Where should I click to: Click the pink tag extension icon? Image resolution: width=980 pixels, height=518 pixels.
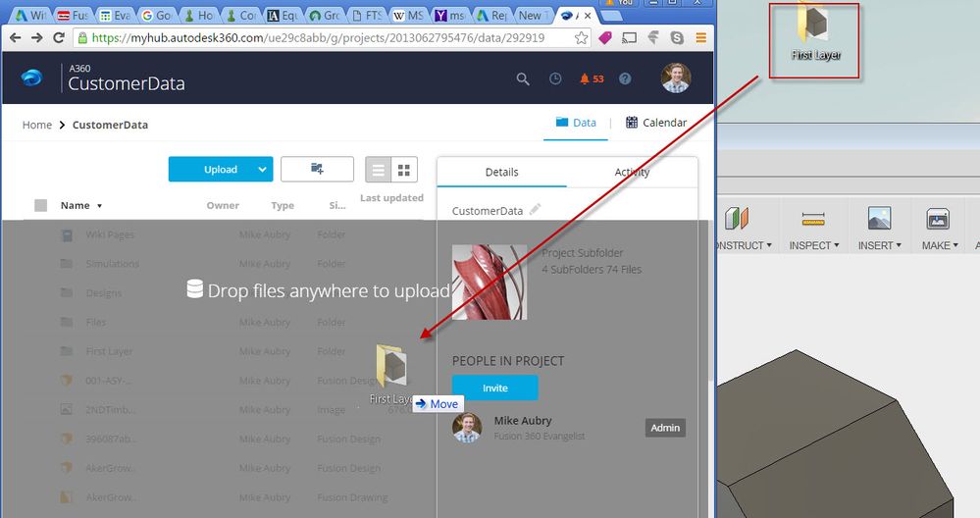pos(605,38)
